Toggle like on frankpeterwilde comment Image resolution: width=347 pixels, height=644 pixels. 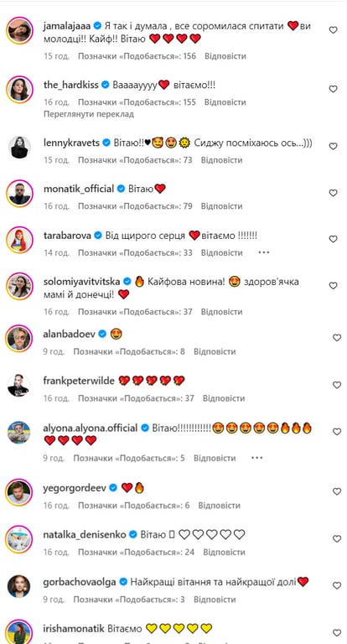337,385
